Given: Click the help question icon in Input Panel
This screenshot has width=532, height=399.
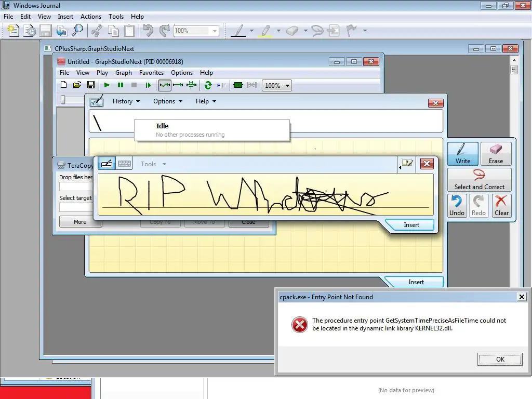Looking at the screenshot, I should (407, 164).
